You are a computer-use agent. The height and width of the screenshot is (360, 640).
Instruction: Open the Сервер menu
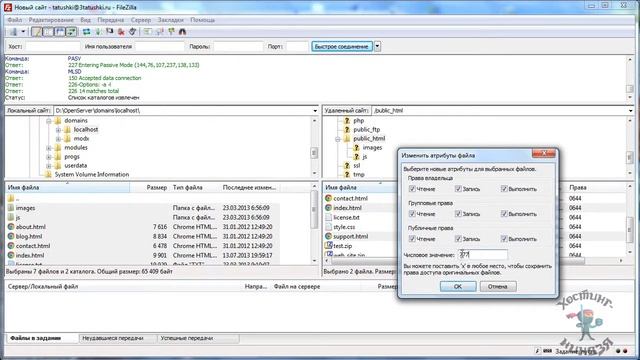pyautogui.click(x=140, y=20)
